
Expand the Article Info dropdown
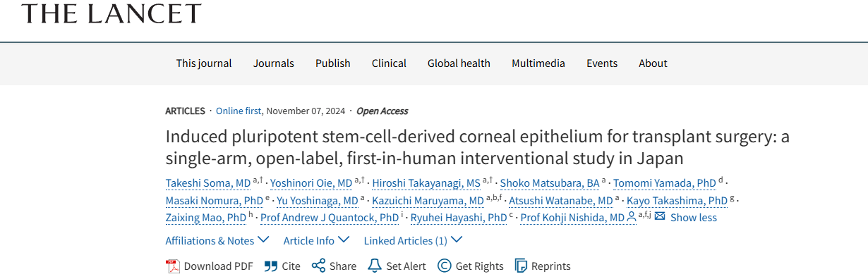(316, 240)
